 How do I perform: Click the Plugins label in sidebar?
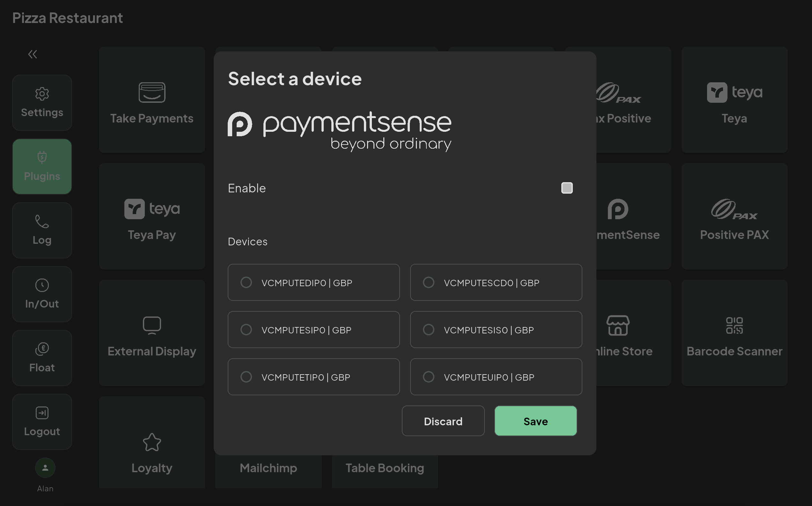42,176
